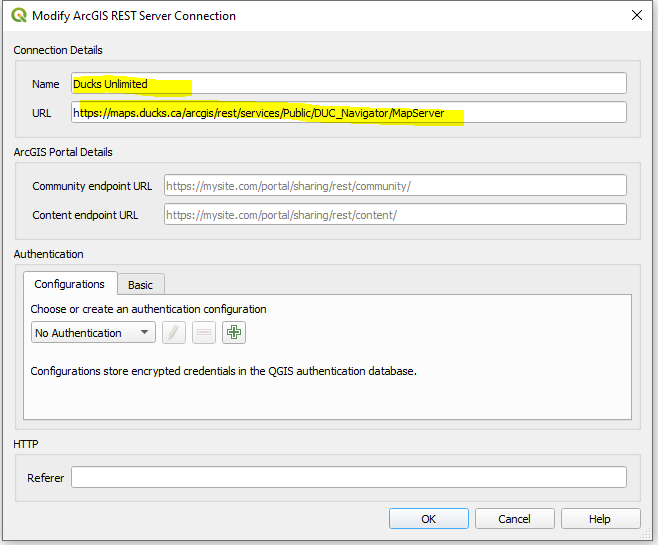Click the 'Content endpoint URL' label
658x545 pixels.
click(85, 215)
